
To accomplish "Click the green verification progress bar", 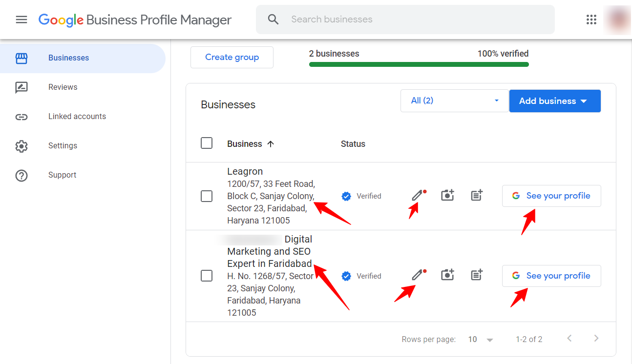I will pos(419,64).
